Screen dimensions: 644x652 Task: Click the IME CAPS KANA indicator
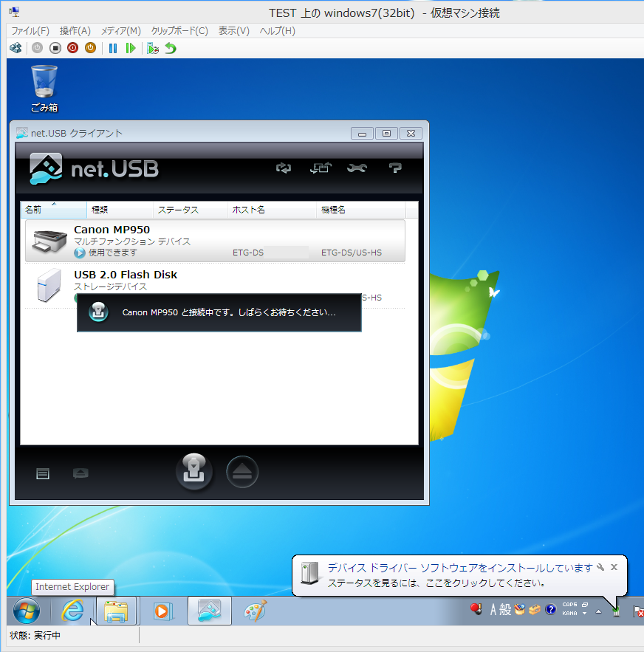[x=569, y=609]
